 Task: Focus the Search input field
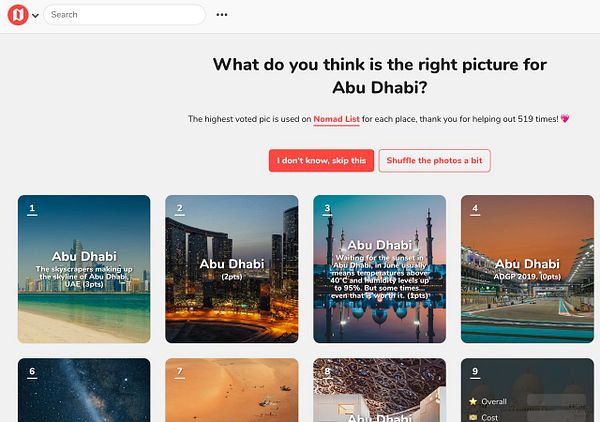(124, 15)
